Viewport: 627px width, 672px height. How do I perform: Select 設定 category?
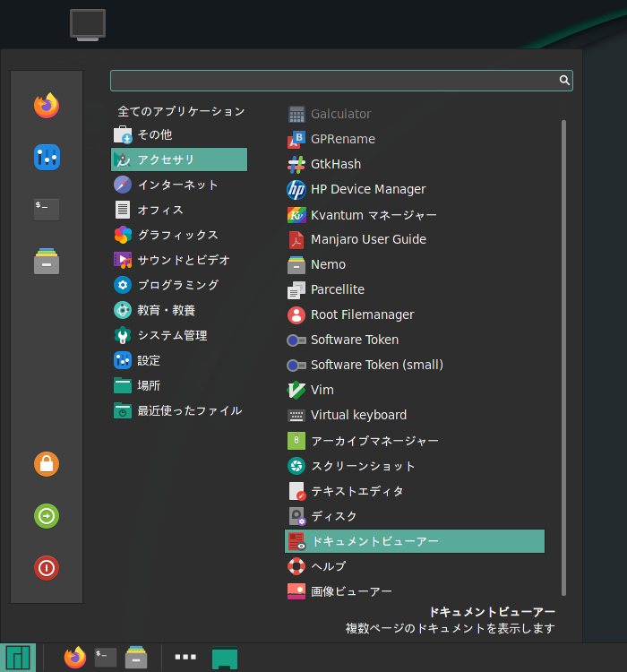point(179,360)
